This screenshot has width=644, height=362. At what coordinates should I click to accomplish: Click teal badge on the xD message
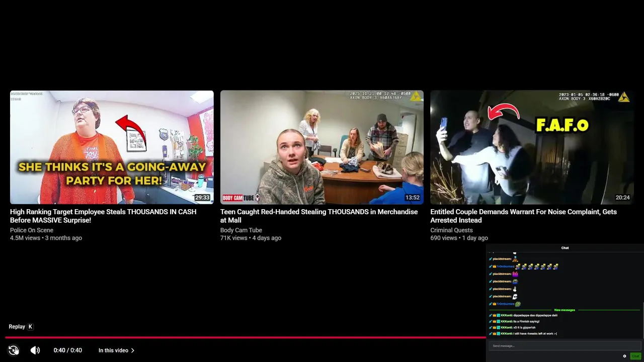point(499,327)
